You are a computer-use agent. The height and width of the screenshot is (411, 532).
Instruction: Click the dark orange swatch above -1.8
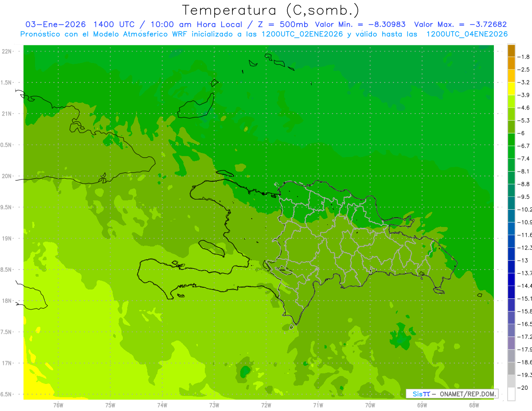click(511, 51)
